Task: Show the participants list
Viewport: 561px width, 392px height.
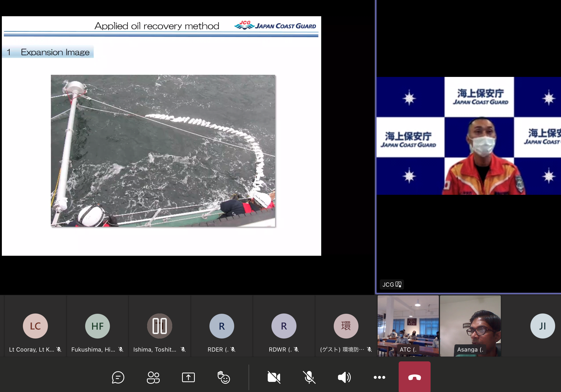Action: tap(153, 377)
